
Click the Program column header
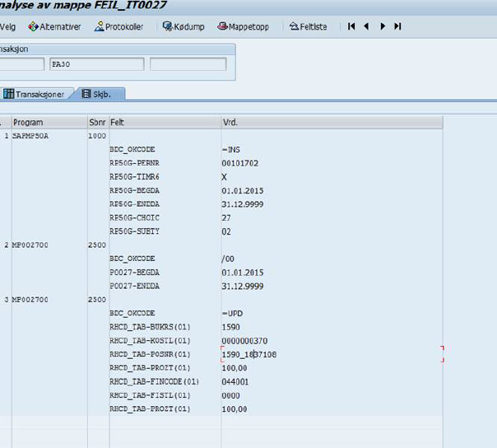(x=49, y=122)
